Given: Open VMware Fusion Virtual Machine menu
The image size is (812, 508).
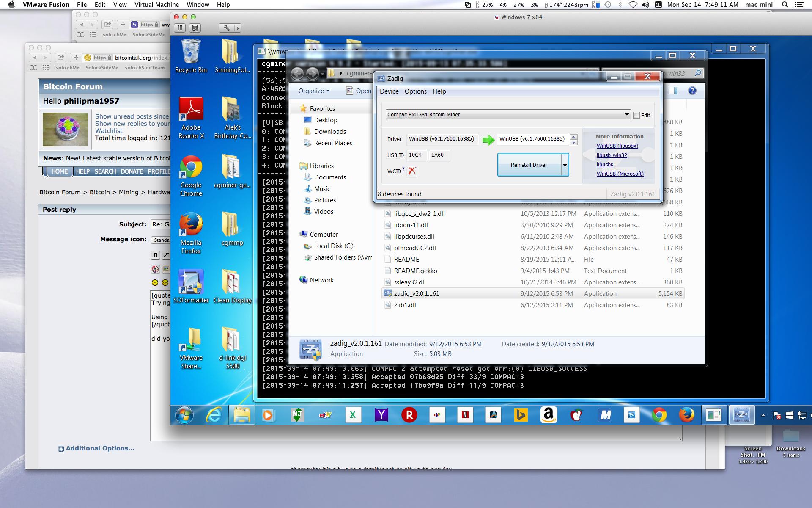Looking at the screenshot, I should click(x=156, y=5).
